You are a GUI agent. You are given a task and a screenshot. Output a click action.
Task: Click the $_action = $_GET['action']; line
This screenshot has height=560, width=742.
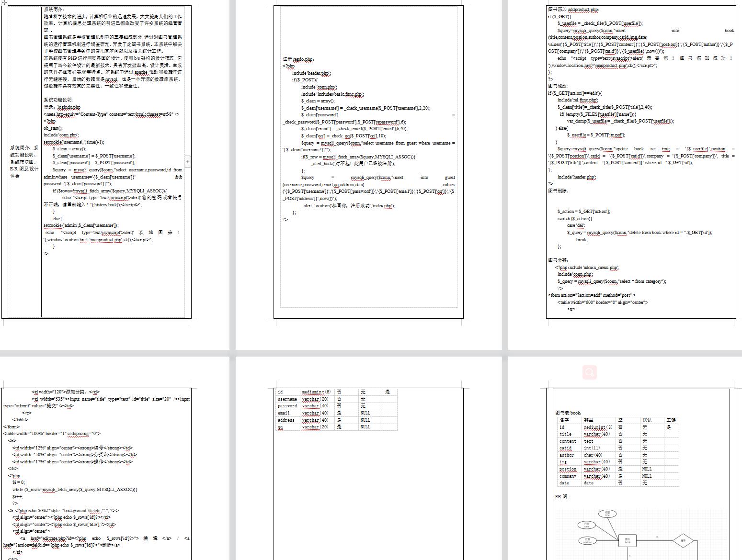pos(583,212)
